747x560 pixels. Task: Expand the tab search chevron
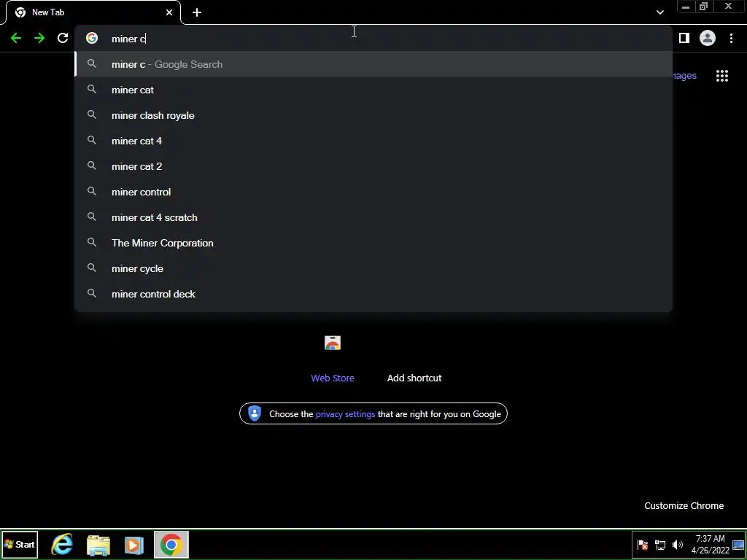pyautogui.click(x=659, y=12)
